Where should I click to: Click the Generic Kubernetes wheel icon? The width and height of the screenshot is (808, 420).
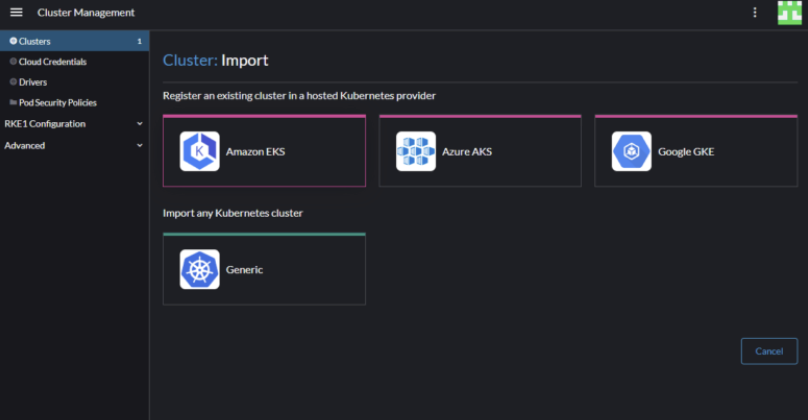point(199,270)
